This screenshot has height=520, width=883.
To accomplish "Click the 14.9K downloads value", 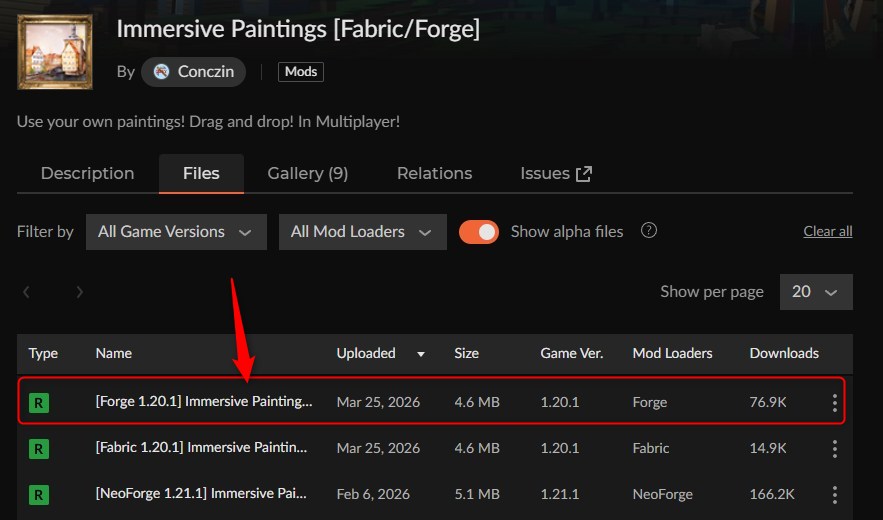I will tap(768, 448).
